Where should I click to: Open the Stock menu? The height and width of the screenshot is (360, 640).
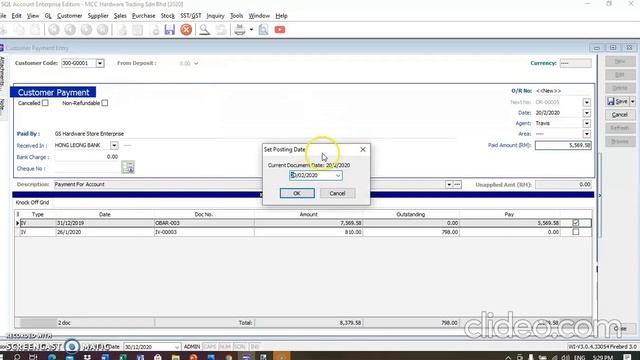[x=167, y=16]
